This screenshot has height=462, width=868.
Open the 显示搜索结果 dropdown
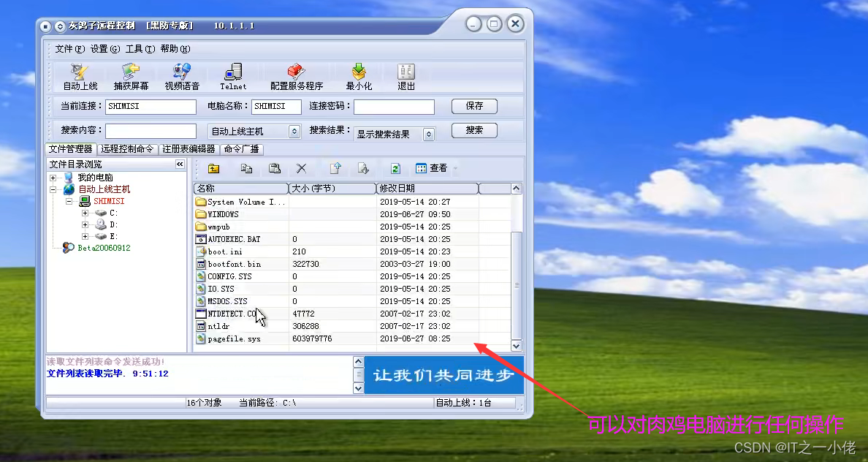tap(428, 134)
